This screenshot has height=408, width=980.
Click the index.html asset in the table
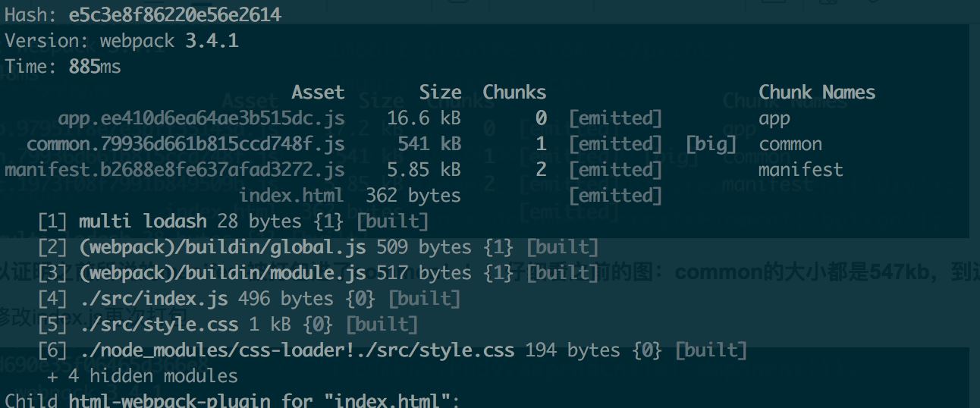(291, 196)
